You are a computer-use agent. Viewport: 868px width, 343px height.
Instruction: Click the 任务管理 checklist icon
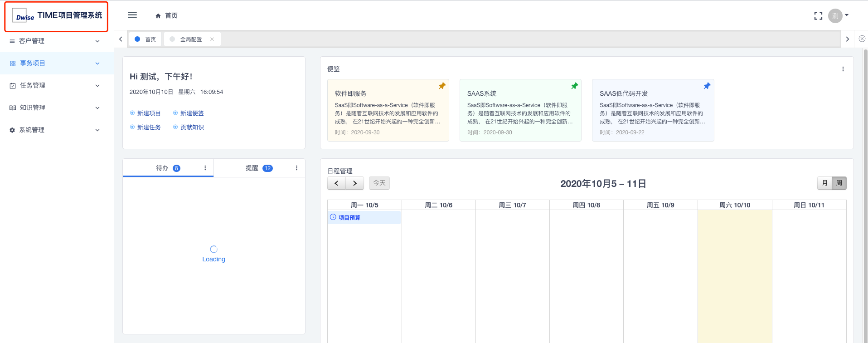pyautogui.click(x=13, y=86)
